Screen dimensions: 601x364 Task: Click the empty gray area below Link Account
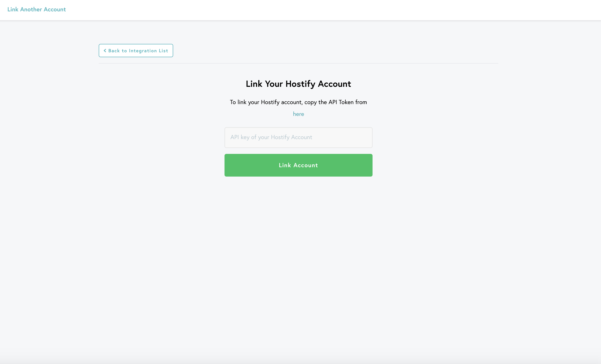298,247
